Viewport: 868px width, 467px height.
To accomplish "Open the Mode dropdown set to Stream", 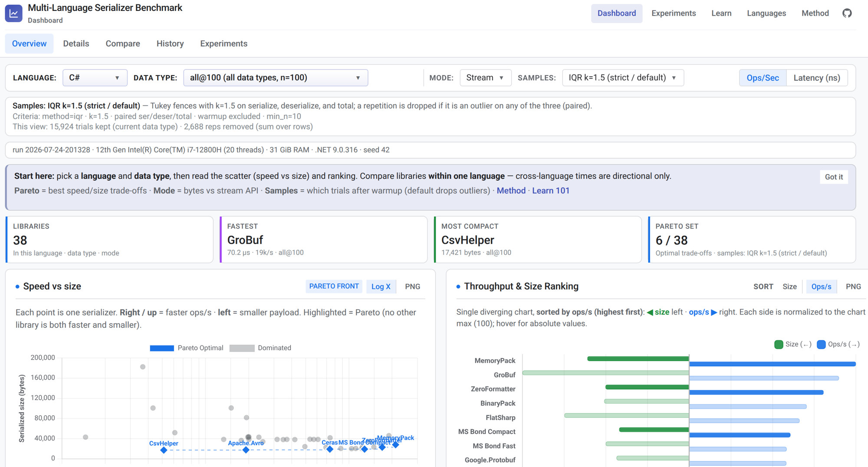I will tap(485, 78).
